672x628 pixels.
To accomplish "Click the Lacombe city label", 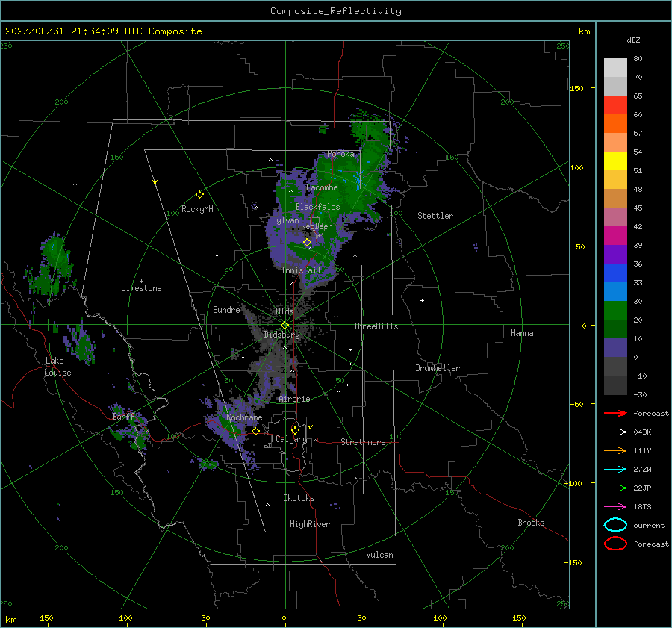I will pyautogui.click(x=322, y=187).
